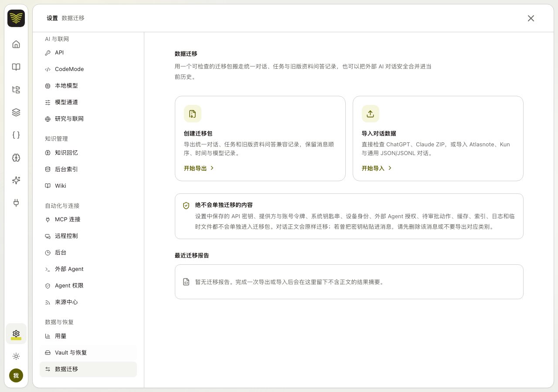558x392 pixels.
Task: Open Vault 与恢复 settings
Action: (88, 353)
